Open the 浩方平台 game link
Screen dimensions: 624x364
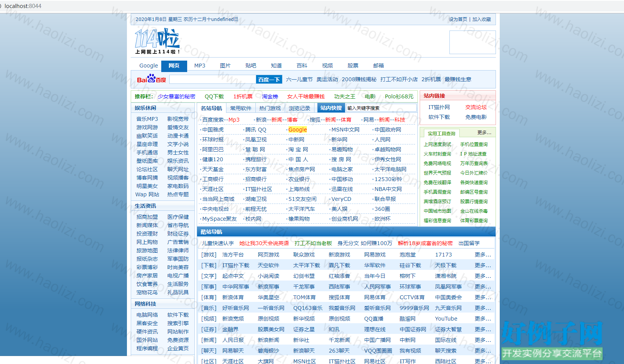click(x=233, y=255)
